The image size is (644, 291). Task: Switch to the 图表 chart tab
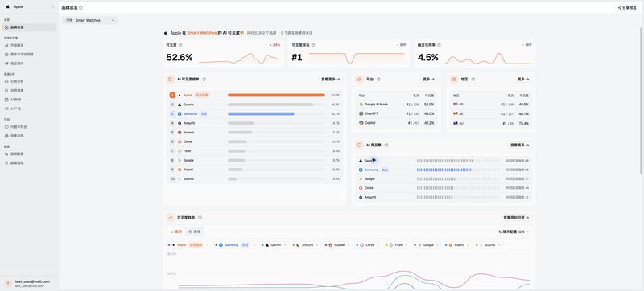[176, 232]
